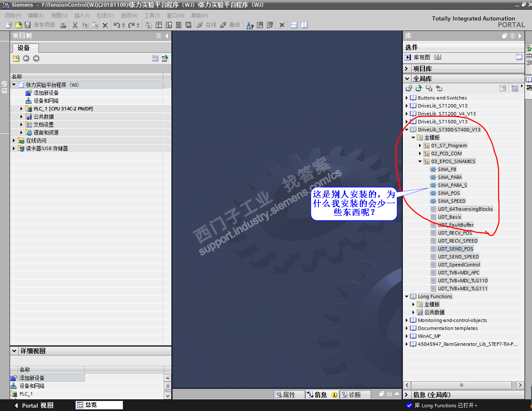Expand the PLC_1 [CPU 314C-2 PN/DP] node
The width and height of the screenshot is (532, 411).
[x=21, y=109]
